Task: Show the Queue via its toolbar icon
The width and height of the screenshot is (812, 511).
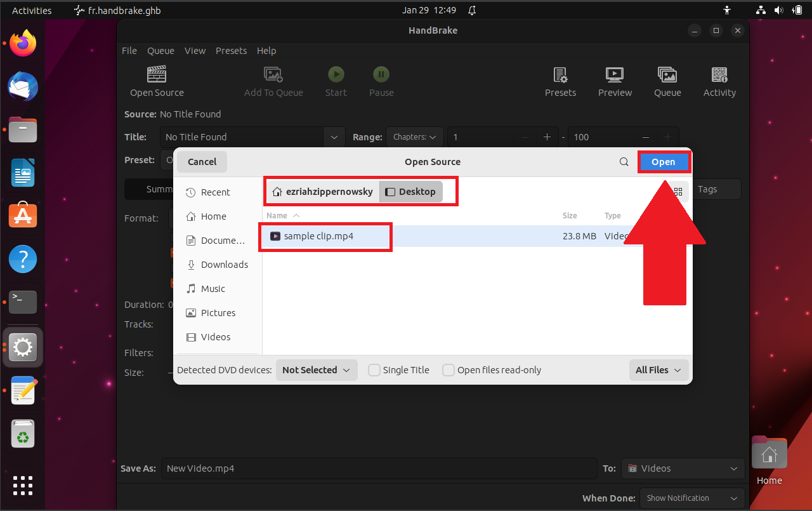Action: coord(667,81)
